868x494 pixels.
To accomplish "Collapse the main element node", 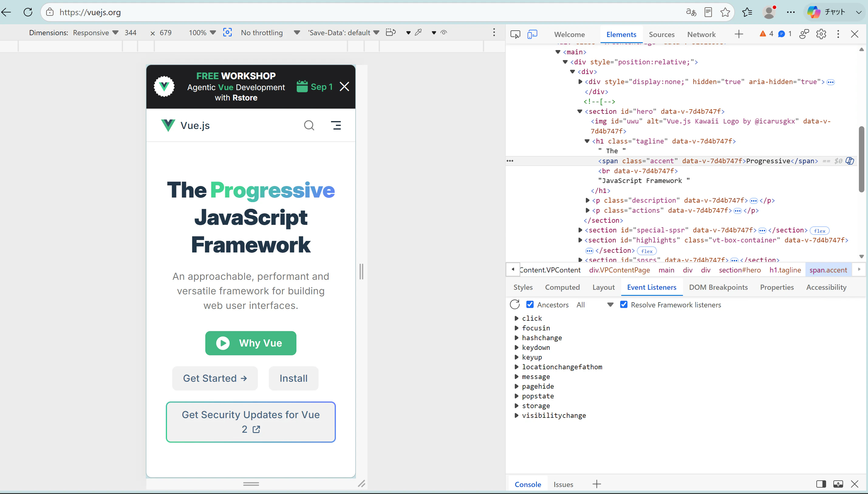I will tap(558, 52).
